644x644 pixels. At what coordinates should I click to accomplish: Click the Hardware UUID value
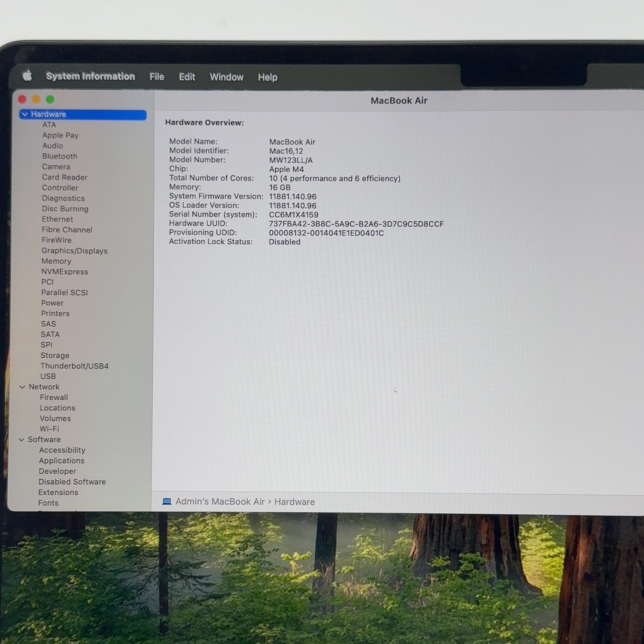click(x=356, y=224)
